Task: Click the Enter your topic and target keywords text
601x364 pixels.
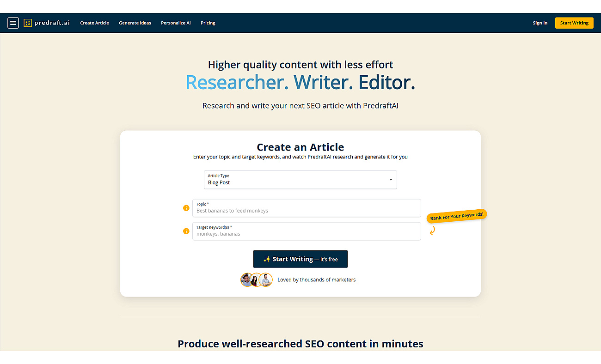Action: pyautogui.click(x=300, y=157)
